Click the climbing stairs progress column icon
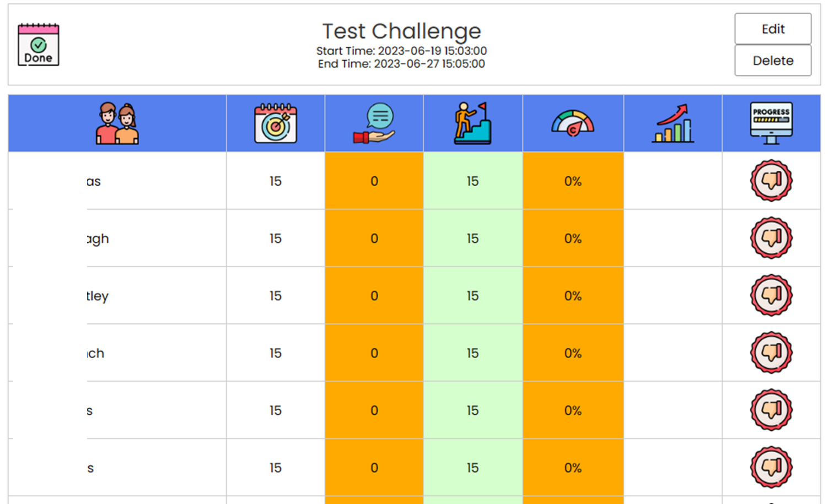This screenshot has height=504, width=828. coord(472,122)
